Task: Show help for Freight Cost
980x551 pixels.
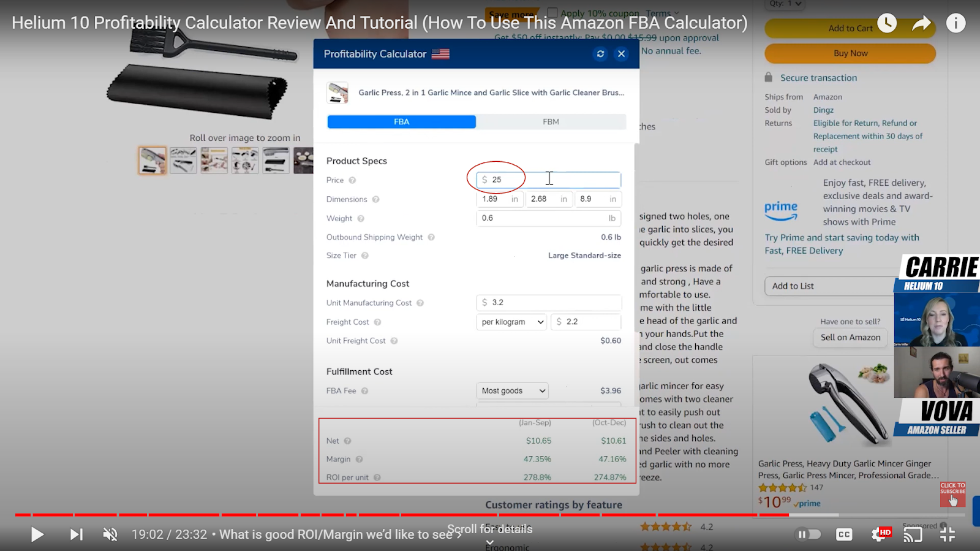Action: [x=377, y=322]
